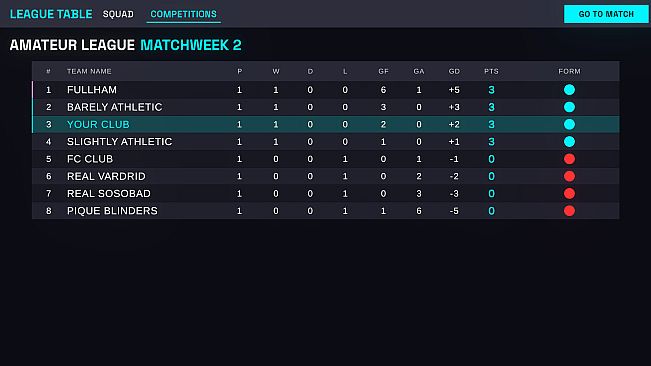This screenshot has height=366, width=651.
Task: Open the Squad tab
Action: 118,14
